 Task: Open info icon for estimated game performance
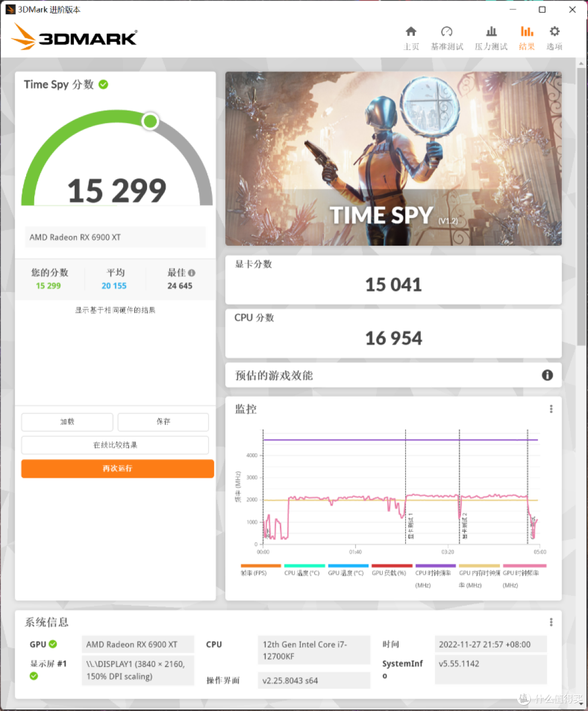click(x=547, y=375)
